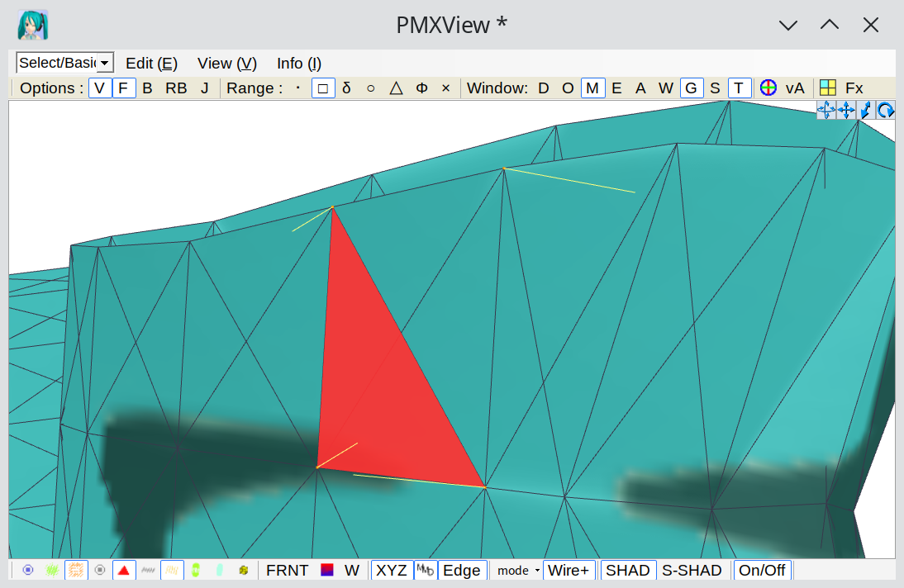The height and width of the screenshot is (588, 904).
Task: Toggle the G window button
Action: (x=692, y=88)
